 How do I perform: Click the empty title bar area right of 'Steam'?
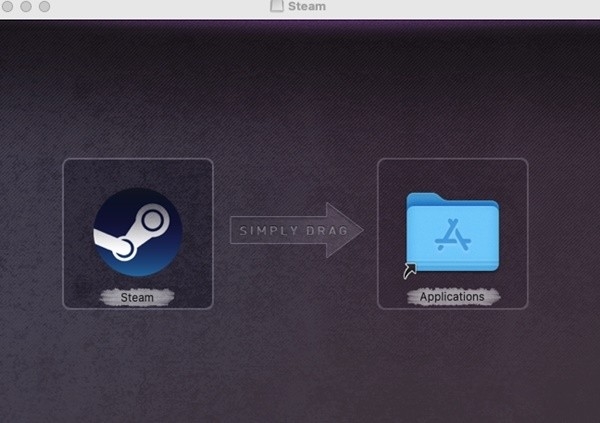pyautogui.click(x=450, y=7)
